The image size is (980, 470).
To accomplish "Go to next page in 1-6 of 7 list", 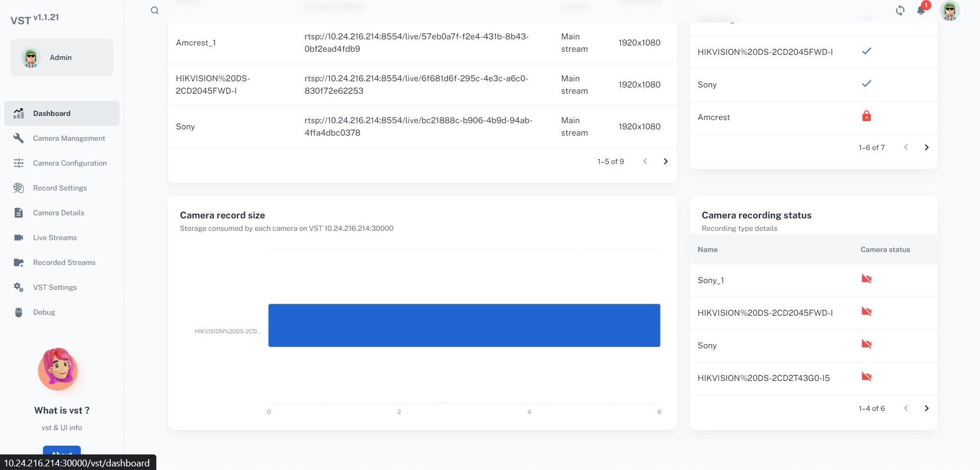I will 927,148.
